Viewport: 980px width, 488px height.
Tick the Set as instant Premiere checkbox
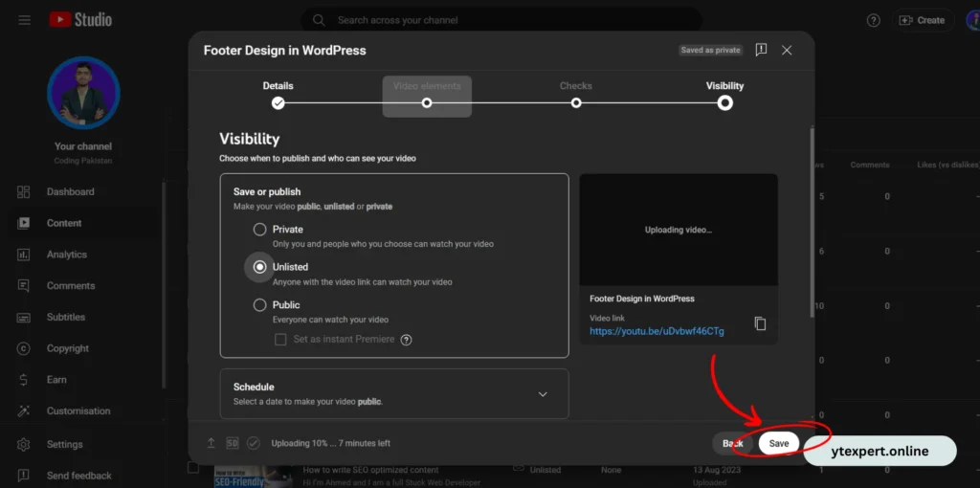pos(280,340)
